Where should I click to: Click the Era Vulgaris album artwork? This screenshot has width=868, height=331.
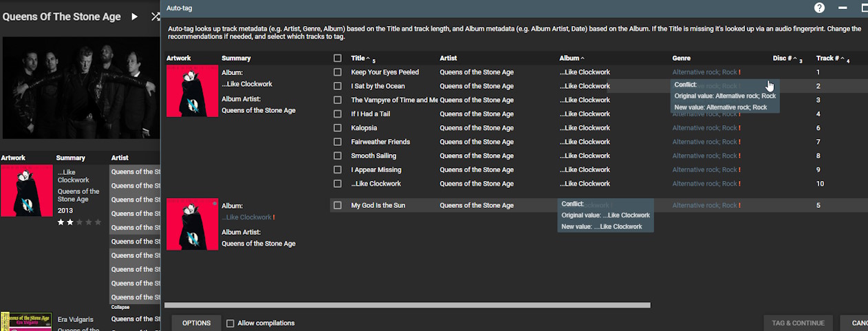[26, 321]
